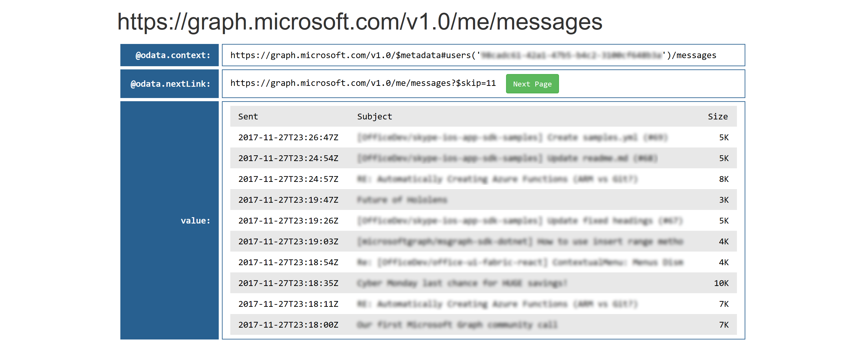
Task: Click the Subject column header
Action: 374,117
